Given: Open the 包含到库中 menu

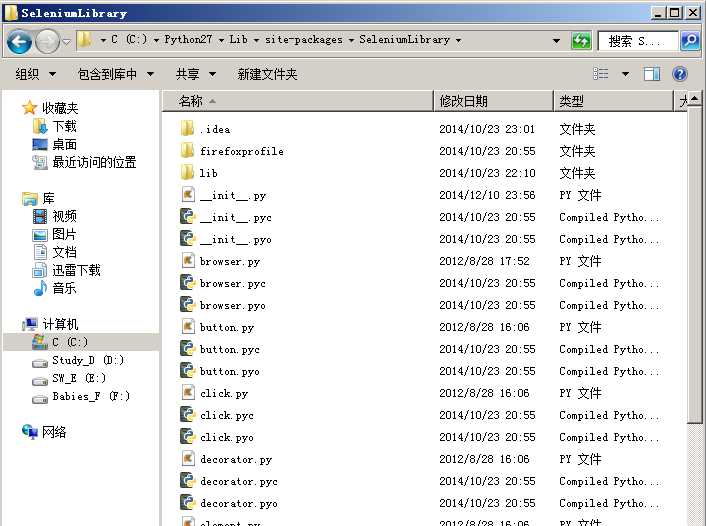Looking at the screenshot, I should pos(116,74).
